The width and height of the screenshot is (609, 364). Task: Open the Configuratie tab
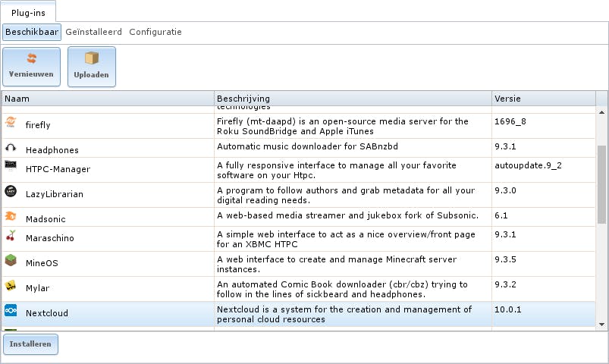[155, 33]
